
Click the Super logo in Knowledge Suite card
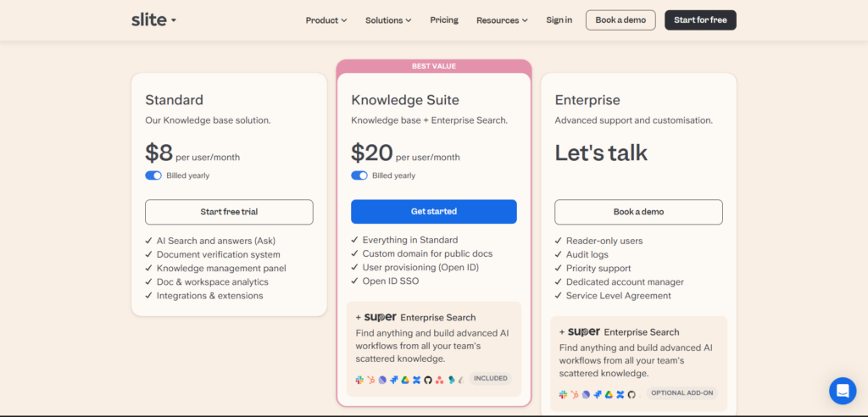coord(380,317)
